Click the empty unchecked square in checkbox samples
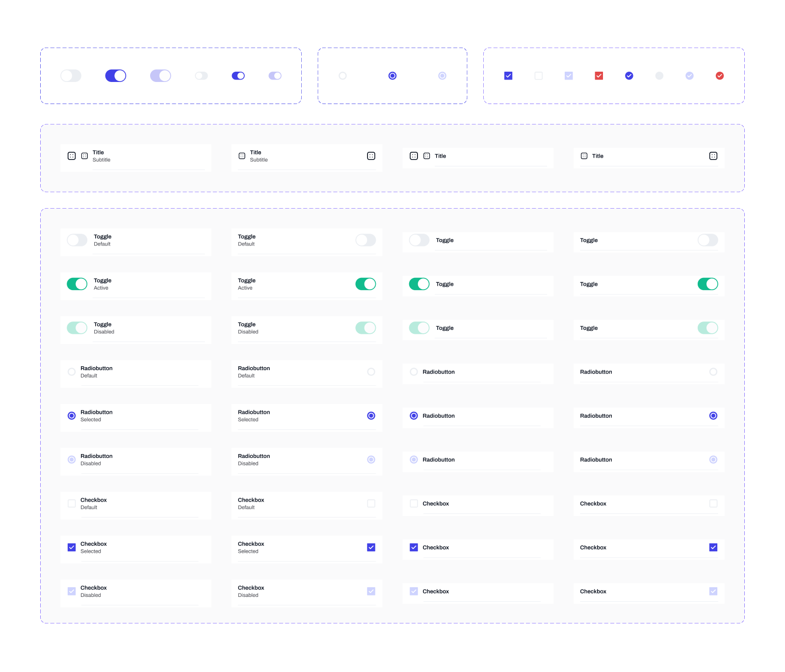785x672 pixels. coord(539,76)
